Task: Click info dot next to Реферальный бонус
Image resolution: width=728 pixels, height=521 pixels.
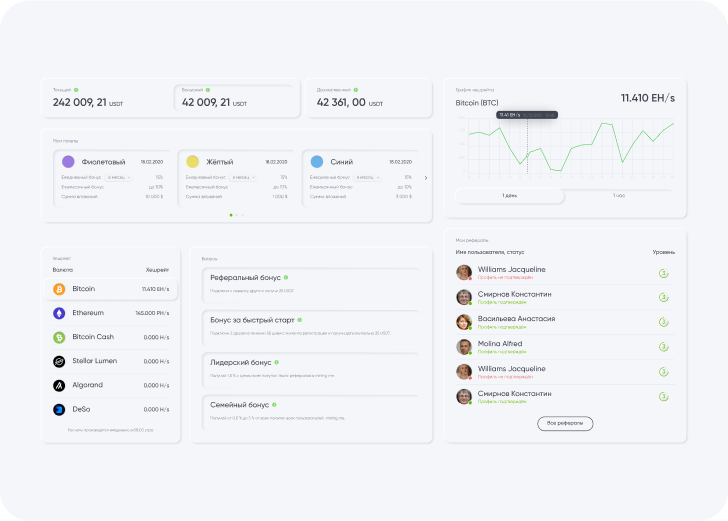Action: pyautogui.click(x=286, y=278)
